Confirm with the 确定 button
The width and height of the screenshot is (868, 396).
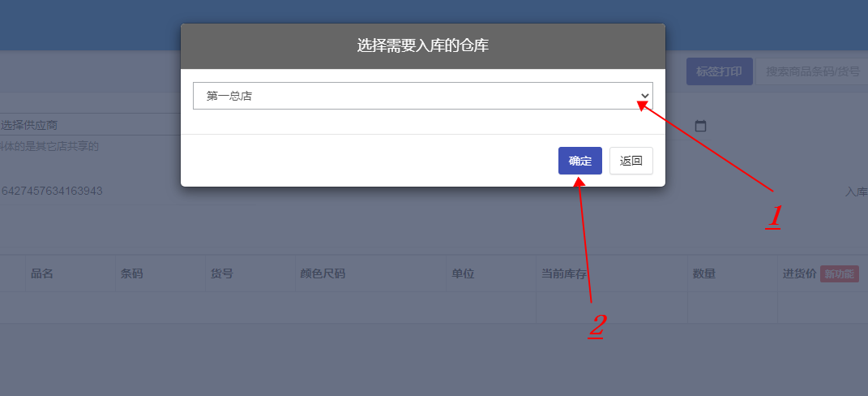(580, 161)
